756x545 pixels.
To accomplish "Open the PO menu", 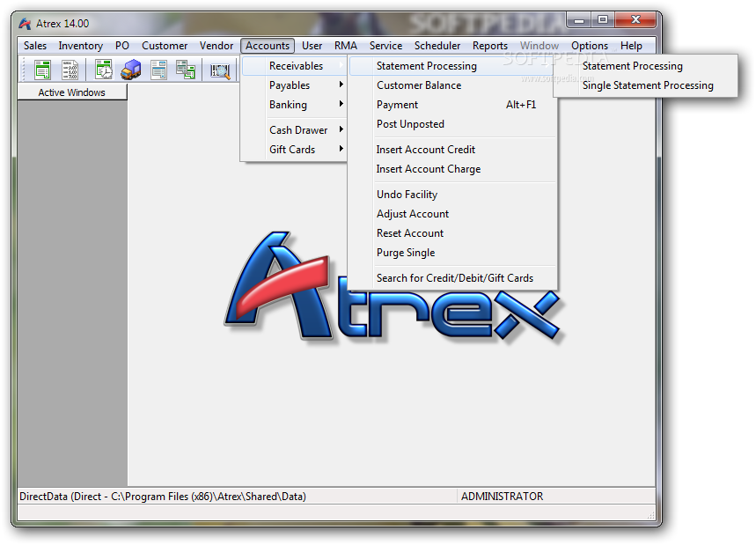I will pos(122,46).
